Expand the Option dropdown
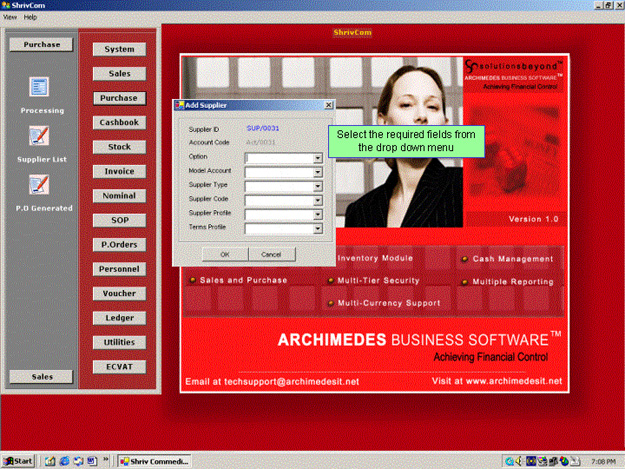This screenshot has width=625, height=469. click(x=317, y=157)
